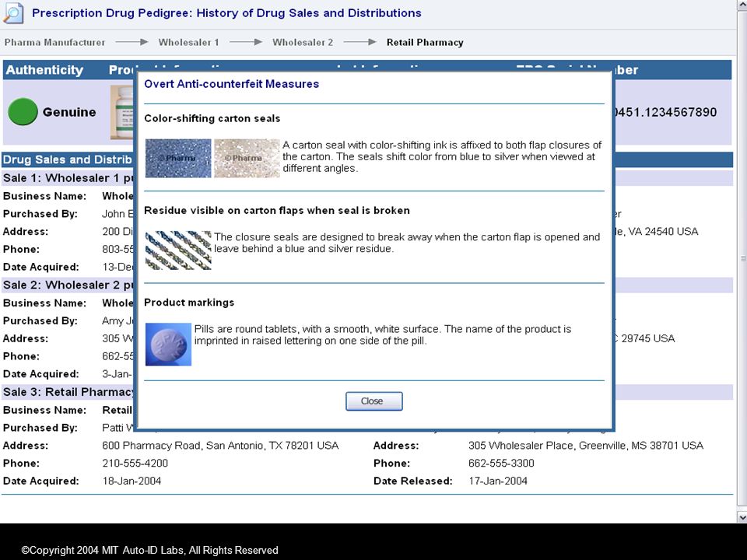Click the Overt Anti-counterfeit Measures dialog title

coord(232,84)
